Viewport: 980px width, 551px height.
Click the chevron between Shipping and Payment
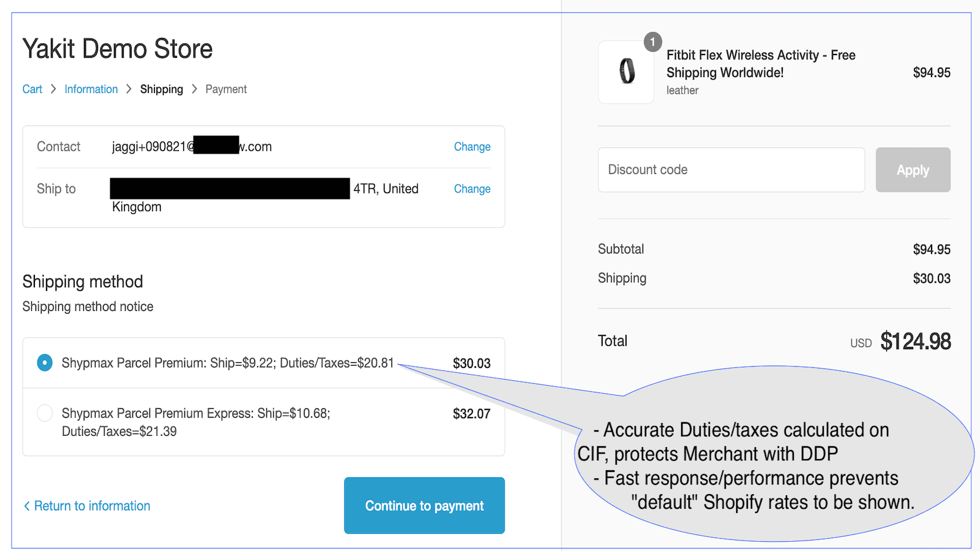[x=195, y=89]
